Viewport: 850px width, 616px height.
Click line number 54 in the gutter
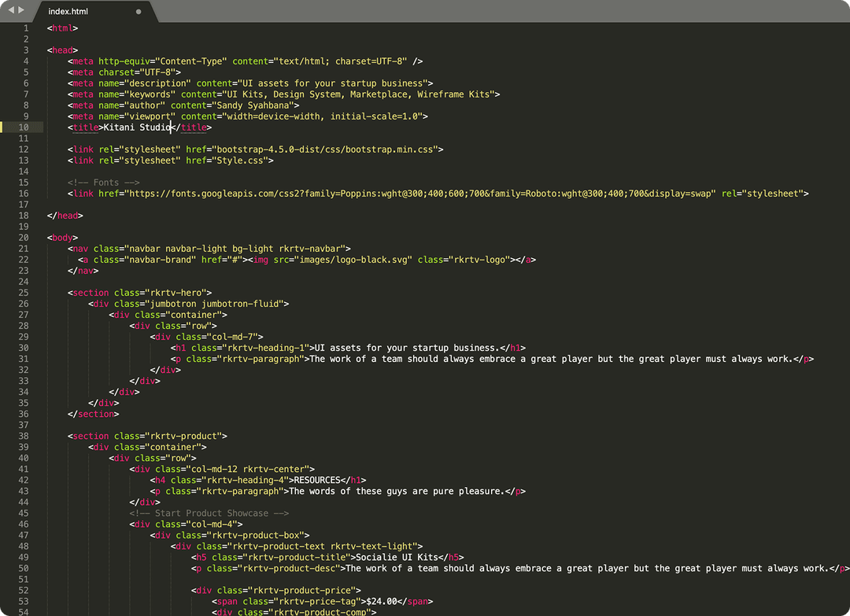(x=24, y=611)
